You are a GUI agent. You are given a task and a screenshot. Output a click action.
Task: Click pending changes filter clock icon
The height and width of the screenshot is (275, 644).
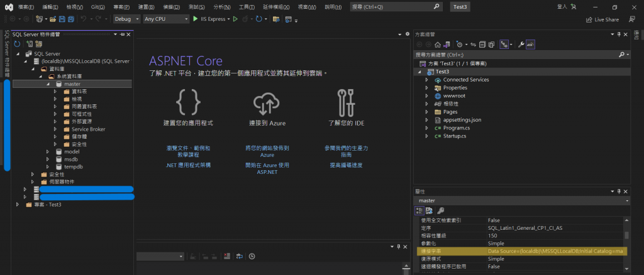coord(460,44)
